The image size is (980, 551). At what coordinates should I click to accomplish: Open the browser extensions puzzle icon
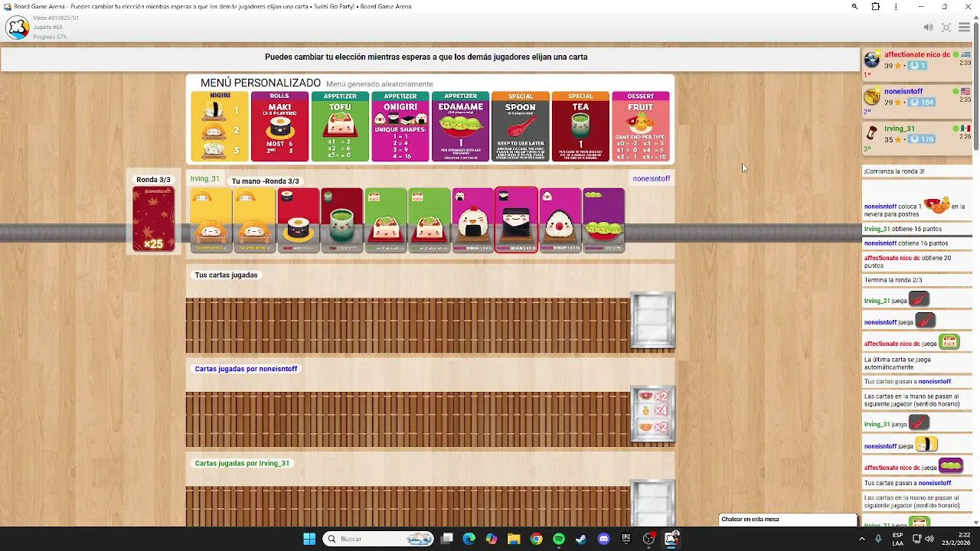[876, 7]
